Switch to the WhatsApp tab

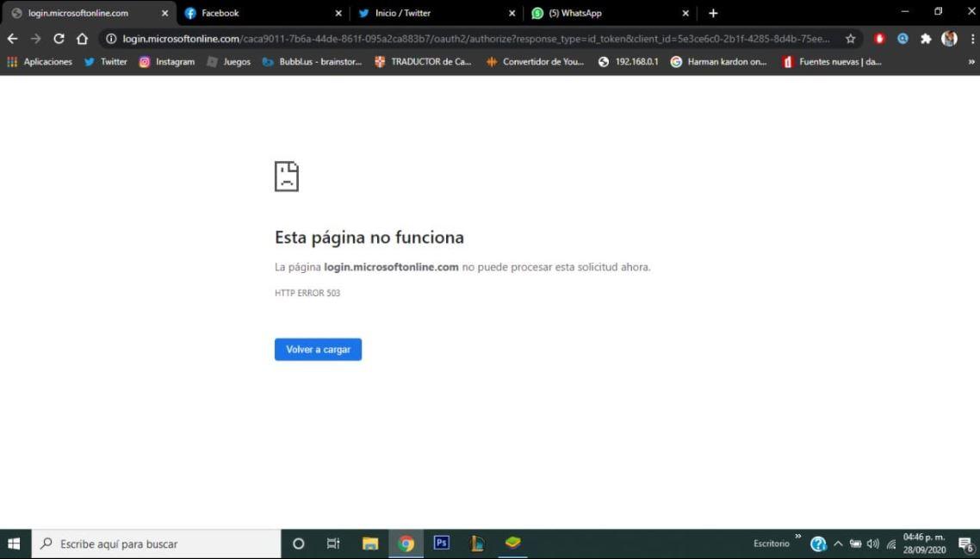(x=603, y=13)
